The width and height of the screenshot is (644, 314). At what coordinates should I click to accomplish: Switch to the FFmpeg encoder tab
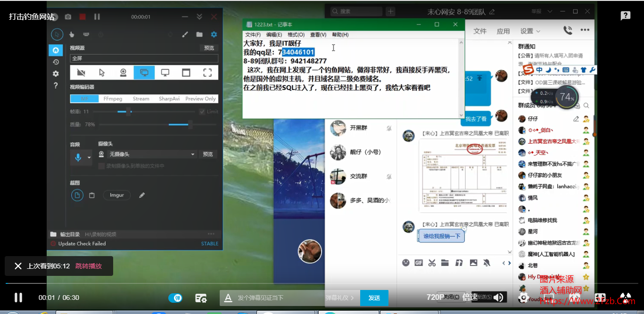[x=113, y=99]
